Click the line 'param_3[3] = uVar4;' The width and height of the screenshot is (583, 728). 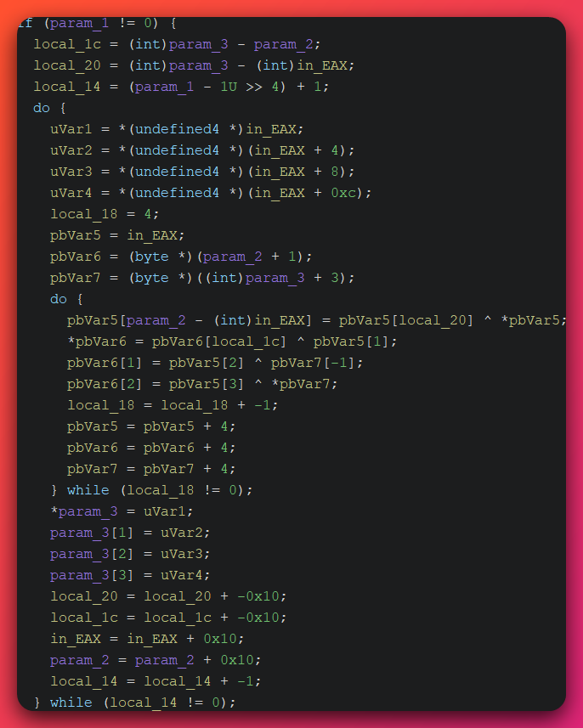pos(130,575)
